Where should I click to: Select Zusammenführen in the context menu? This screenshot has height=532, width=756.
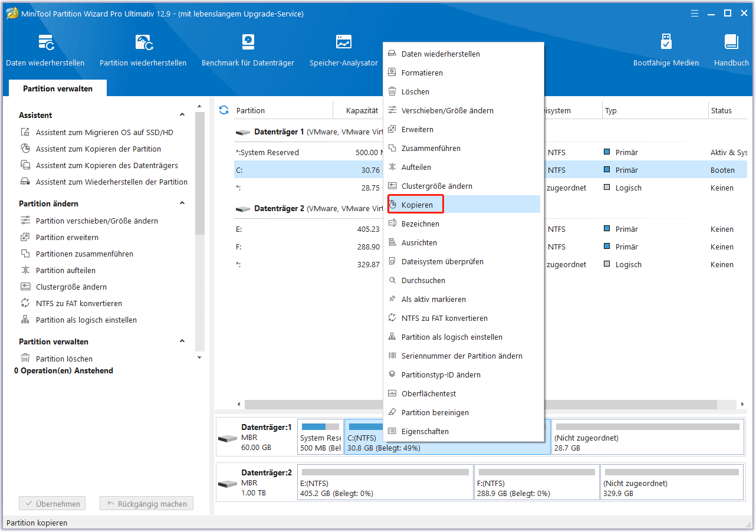pyautogui.click(x=463, y=149)
